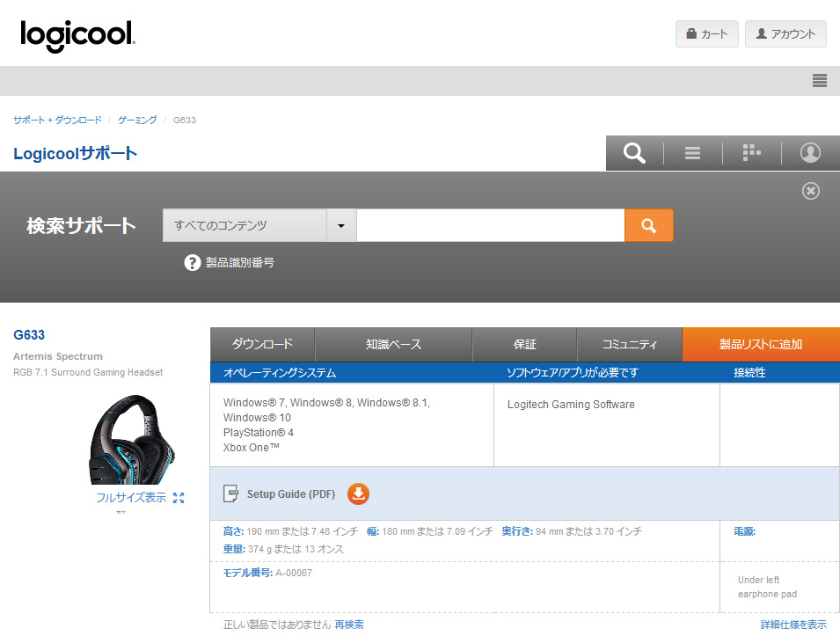Select the 幅 180 mm width value
Screen dimensions: 840x636
coord(437,531)
